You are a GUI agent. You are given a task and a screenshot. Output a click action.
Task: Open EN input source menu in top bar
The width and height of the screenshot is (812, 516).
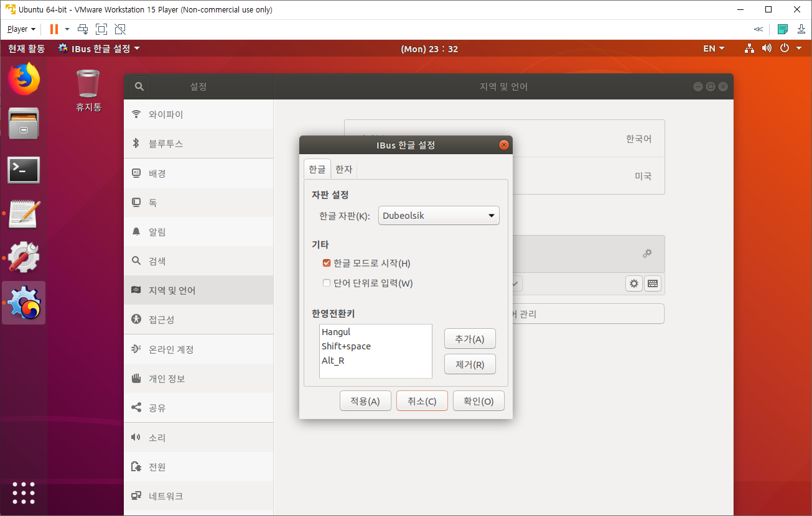click(714, 48)
